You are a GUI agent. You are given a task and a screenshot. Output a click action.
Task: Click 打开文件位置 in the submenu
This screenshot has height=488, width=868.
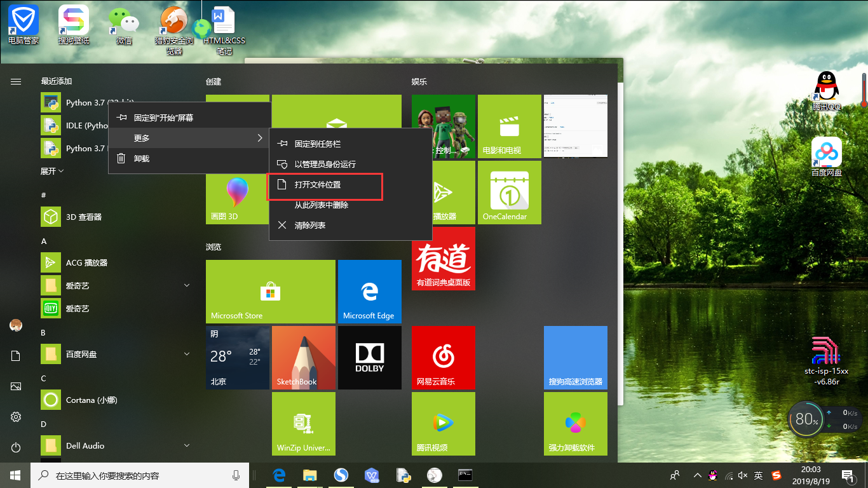351,185
